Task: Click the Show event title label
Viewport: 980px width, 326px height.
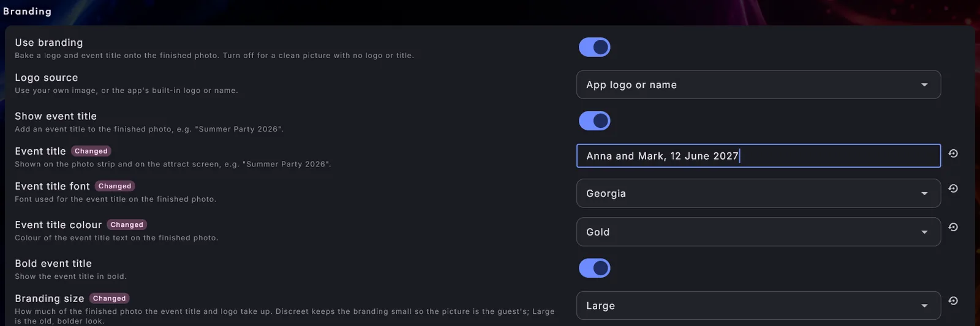Action: pos(56,116)
